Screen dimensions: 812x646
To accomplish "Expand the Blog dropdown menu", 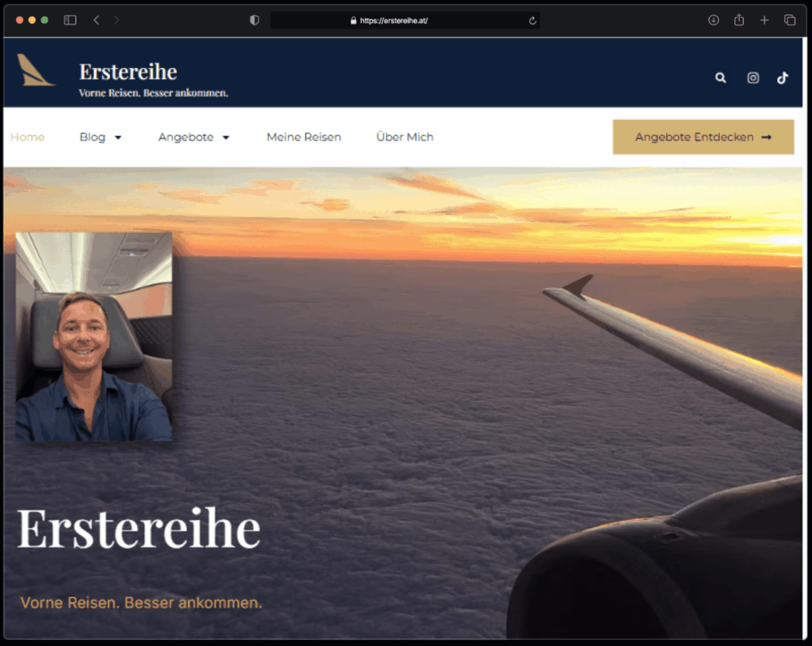I will pos(101,137).
